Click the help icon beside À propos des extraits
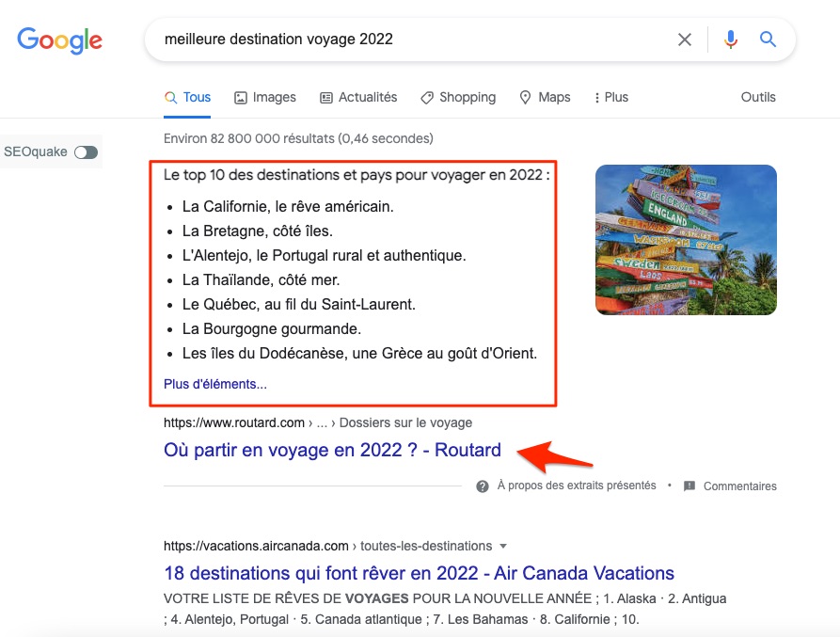This screenshot has width=840, height=637. [x=483, y=486]
